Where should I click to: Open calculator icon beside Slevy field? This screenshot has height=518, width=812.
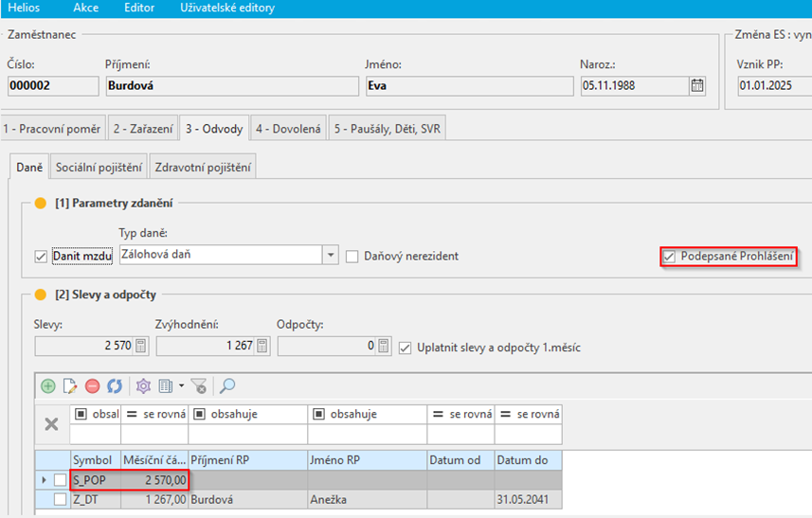point(141,347)
